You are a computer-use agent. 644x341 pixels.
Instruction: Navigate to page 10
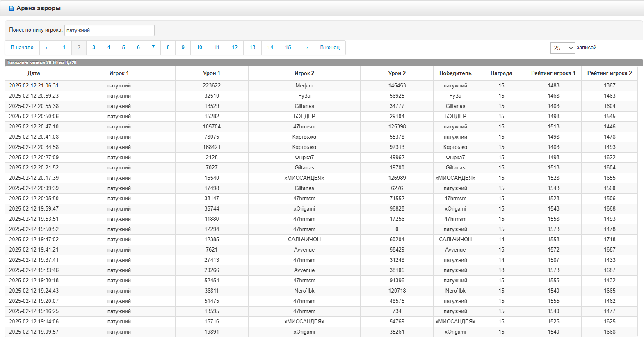tap(199, 48)
